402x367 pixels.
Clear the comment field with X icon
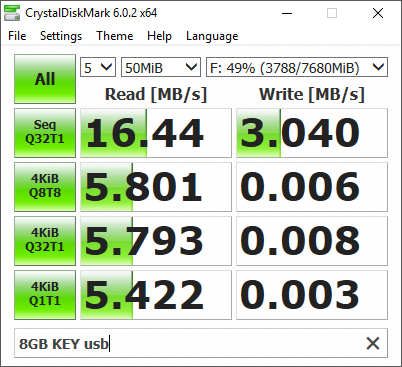(373, 343)
